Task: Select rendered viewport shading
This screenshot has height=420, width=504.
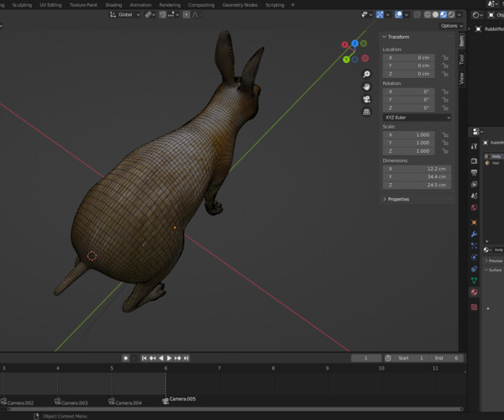Action: pos(452,15)
